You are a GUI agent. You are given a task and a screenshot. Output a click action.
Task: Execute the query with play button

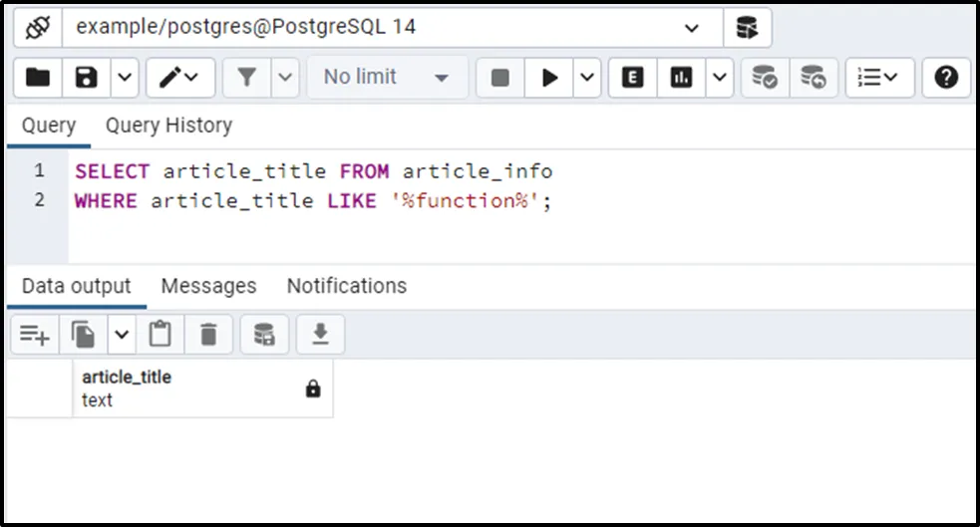549,78
